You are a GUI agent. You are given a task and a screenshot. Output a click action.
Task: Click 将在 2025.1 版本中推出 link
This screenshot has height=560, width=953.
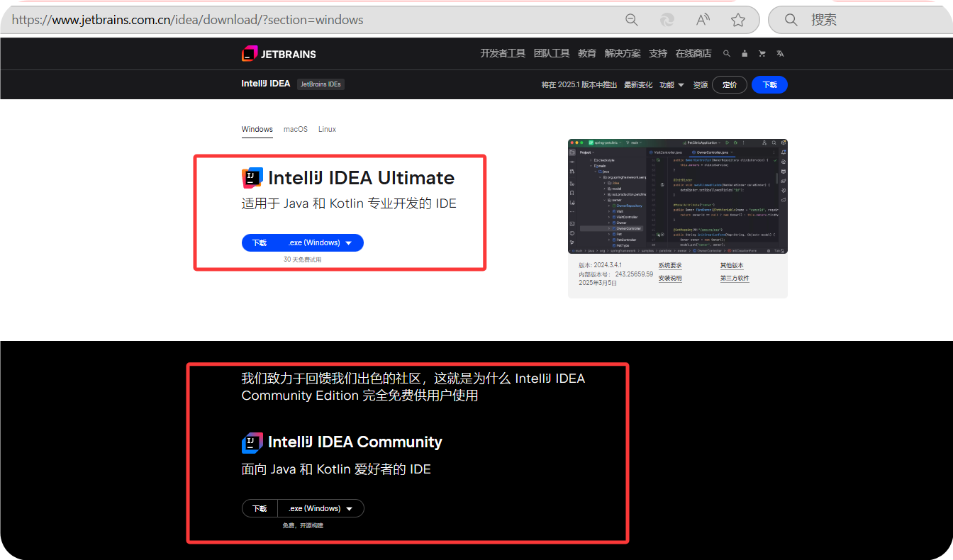[579, 85]
